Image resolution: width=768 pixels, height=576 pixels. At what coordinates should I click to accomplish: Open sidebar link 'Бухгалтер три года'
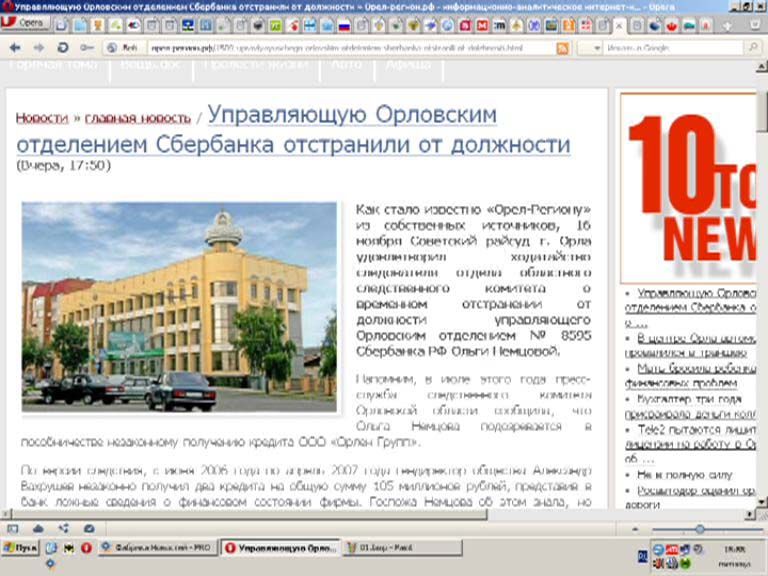click(x=691, y=407)
